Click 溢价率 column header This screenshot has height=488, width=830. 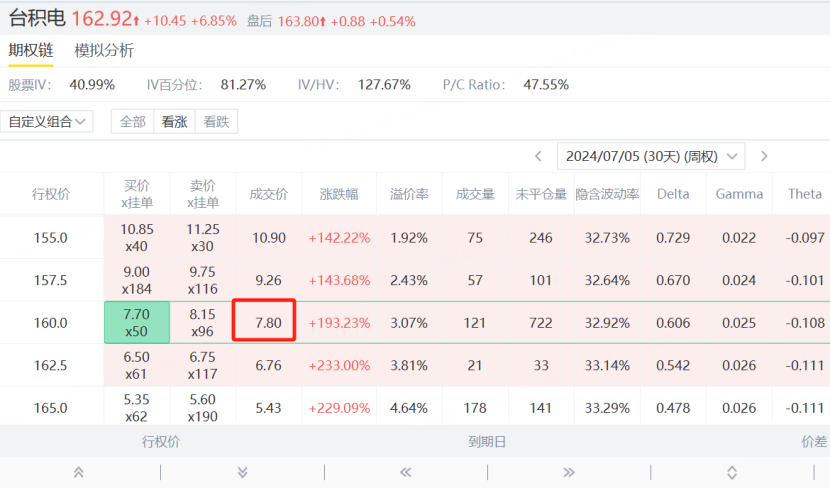409,194
